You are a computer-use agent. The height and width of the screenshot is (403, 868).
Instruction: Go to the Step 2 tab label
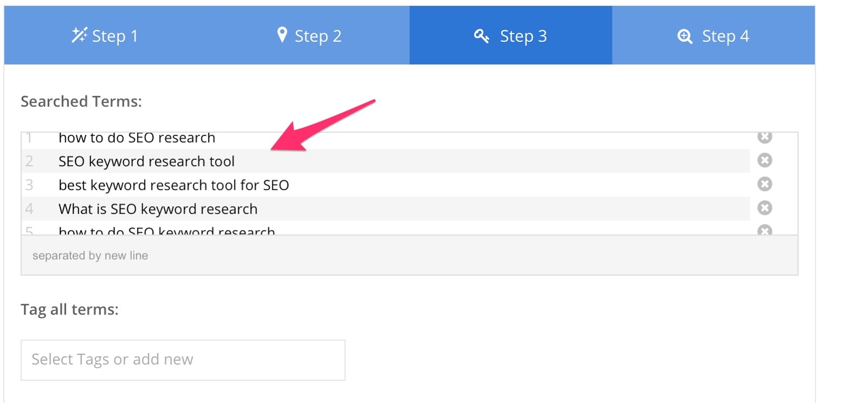tap(318, 36)
